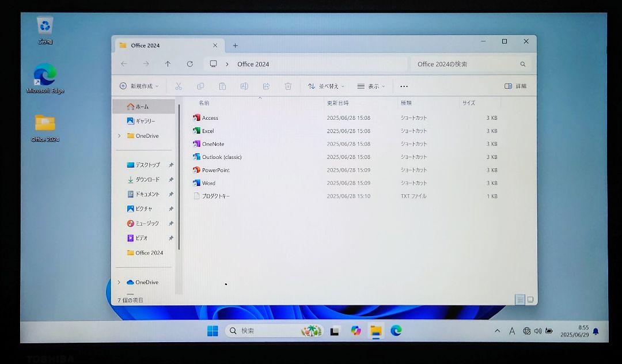Select the Office 2024 desktop folder
Viewport: 622px width, 364px height.
(x=45, y=128)
